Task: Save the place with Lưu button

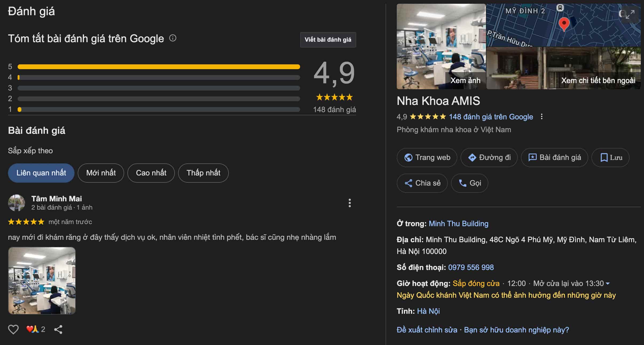Action: pos(611,158)
